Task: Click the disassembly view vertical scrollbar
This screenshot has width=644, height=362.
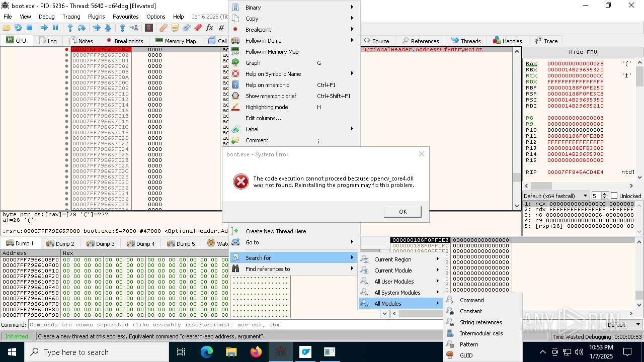Action: 517,128
